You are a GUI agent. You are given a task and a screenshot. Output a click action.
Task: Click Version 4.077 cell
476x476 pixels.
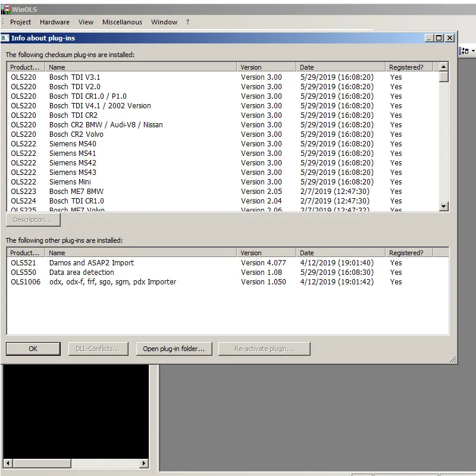click(264, 263)
